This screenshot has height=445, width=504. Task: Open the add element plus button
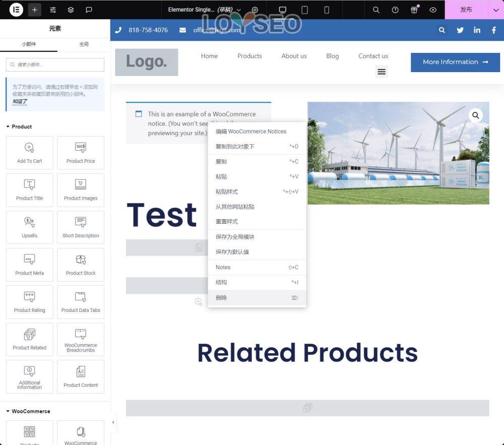pyautogui.click(x=34, y=10)
